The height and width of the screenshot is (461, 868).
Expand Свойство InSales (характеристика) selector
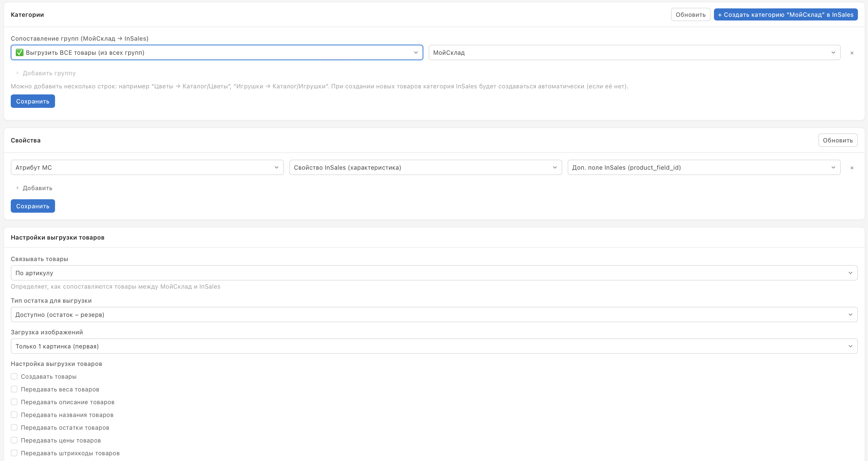425,168
